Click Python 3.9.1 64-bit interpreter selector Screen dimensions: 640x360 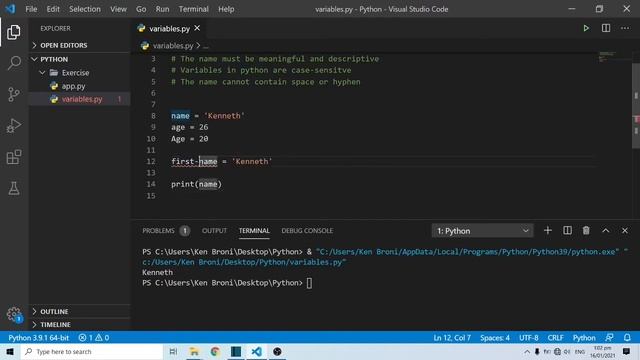click(39, 338)
